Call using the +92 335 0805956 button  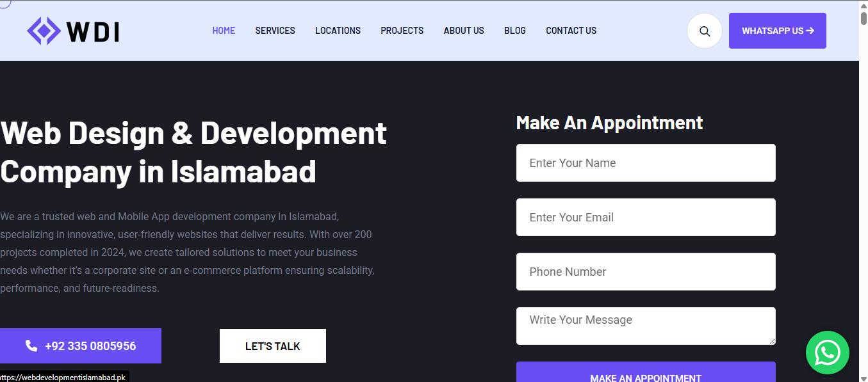[x=81, y=346]
